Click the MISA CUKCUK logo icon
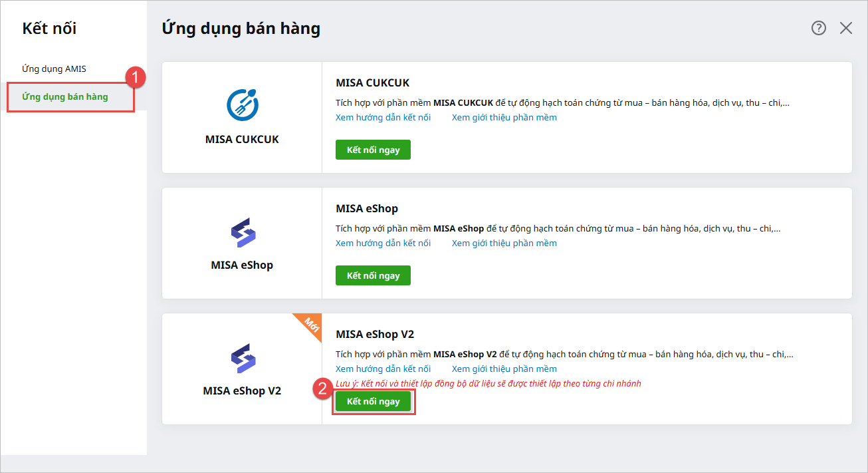This screenshot has height=473, width=868. 242,105
